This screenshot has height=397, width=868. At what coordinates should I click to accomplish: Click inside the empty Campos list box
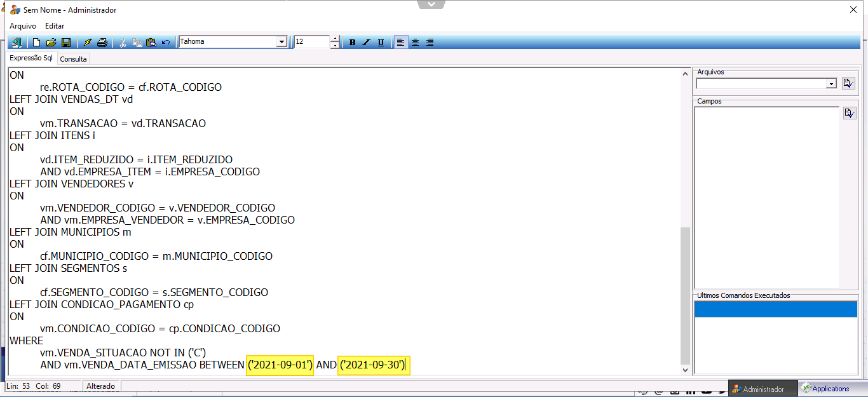point(767,198)
